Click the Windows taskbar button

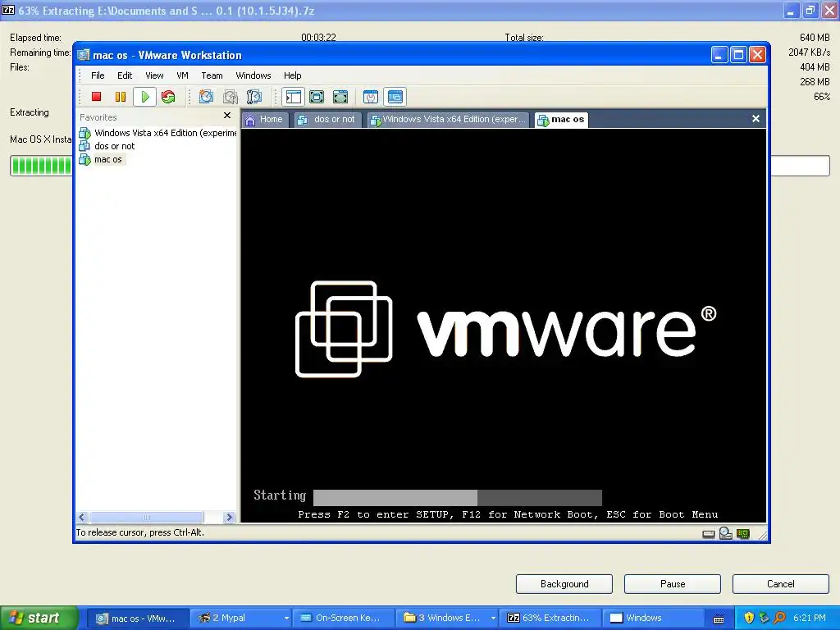(655, 619)
